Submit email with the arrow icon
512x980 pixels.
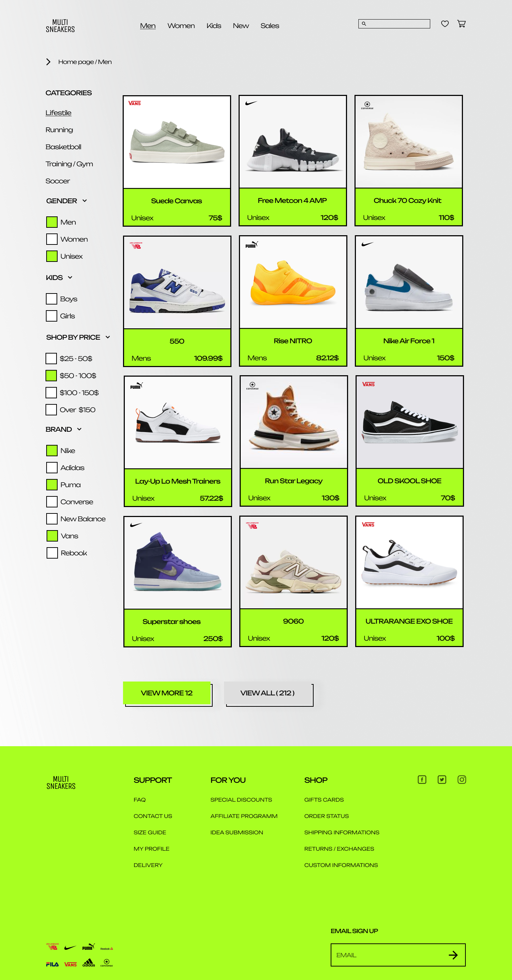453,955
